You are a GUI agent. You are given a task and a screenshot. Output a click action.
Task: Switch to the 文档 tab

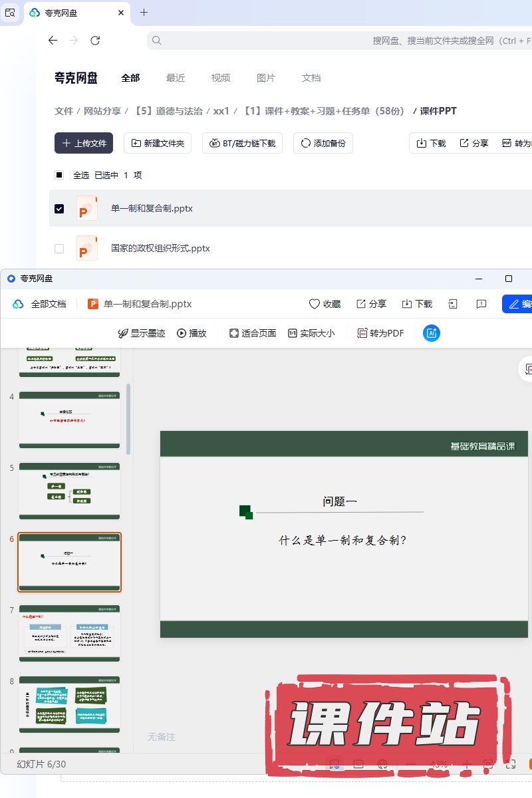(311, 78)
